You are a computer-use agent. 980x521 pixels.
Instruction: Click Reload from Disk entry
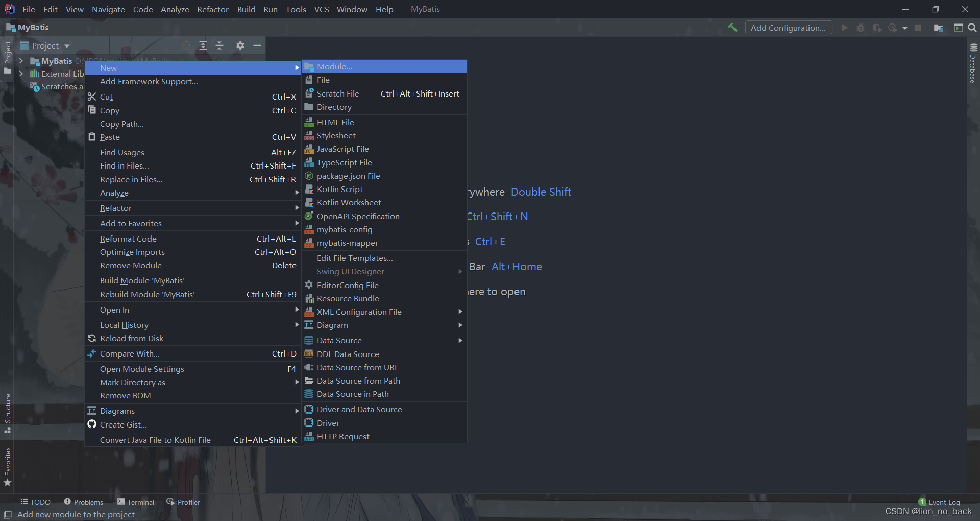click(x=193, y=338)
